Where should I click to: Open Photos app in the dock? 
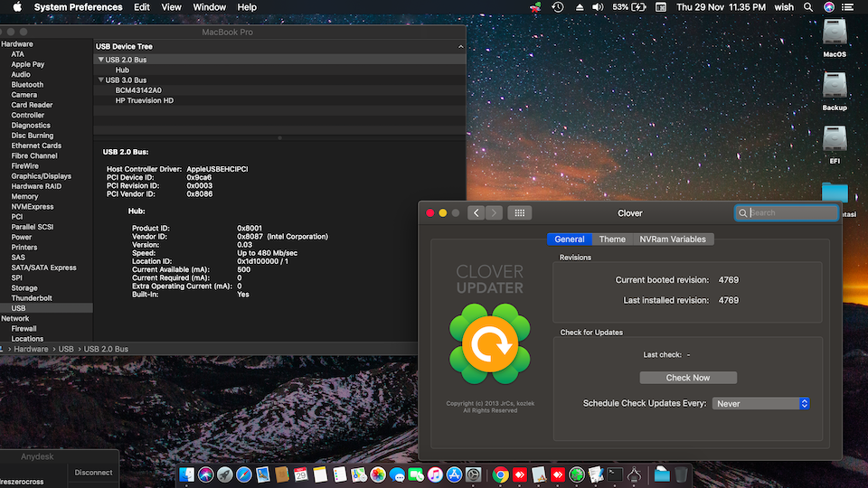click(x=378, y=474)
